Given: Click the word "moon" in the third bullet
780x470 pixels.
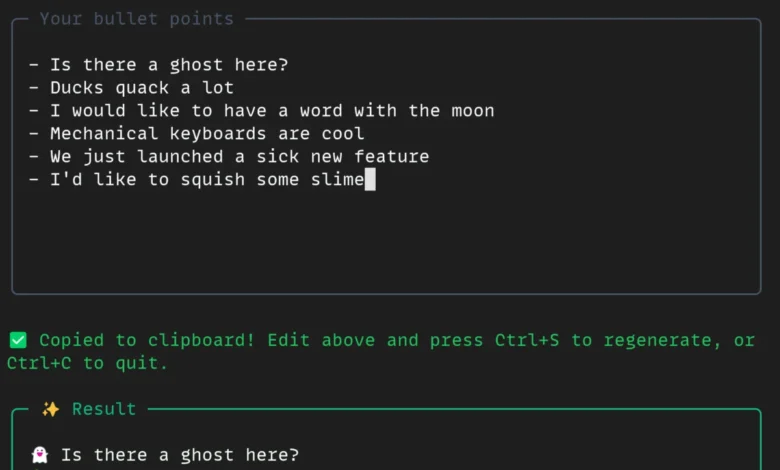Looking at the screenshot, I should tap(473, 111).
